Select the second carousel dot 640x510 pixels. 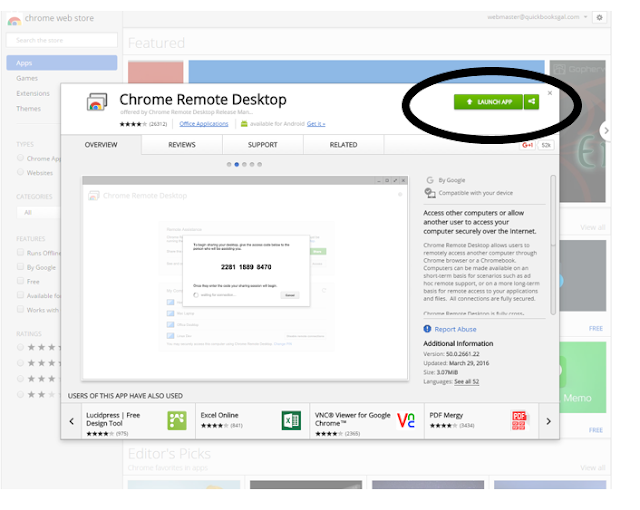click(x=237, y=164)
